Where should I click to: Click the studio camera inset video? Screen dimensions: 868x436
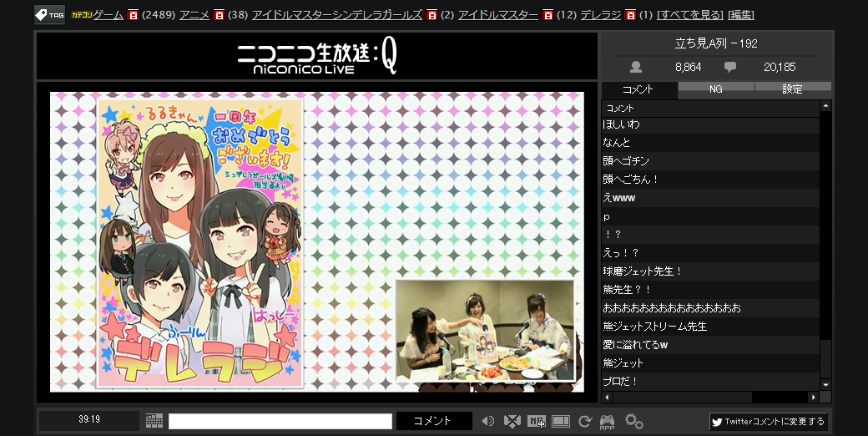[x=485, y=331]
